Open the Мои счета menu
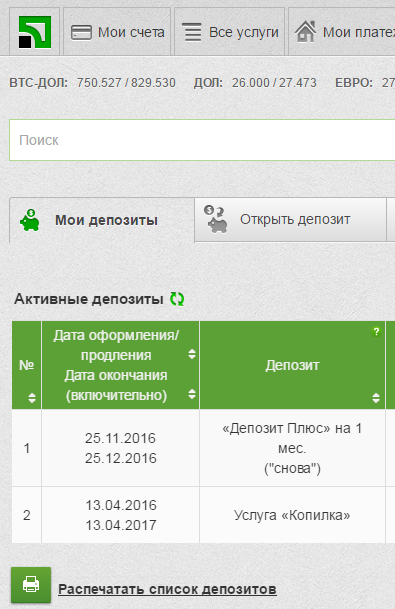 tap(117, 32)
